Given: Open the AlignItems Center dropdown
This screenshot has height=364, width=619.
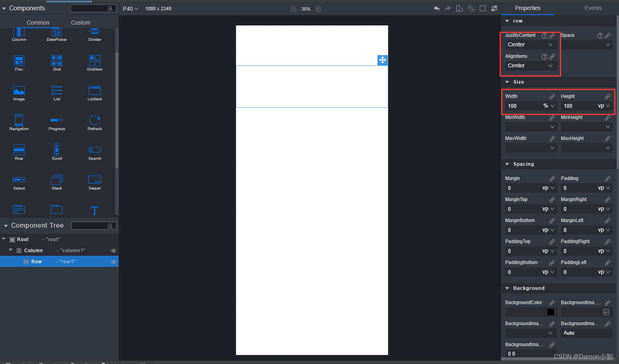Looking at the screenshot, I should tap(531, 66).
